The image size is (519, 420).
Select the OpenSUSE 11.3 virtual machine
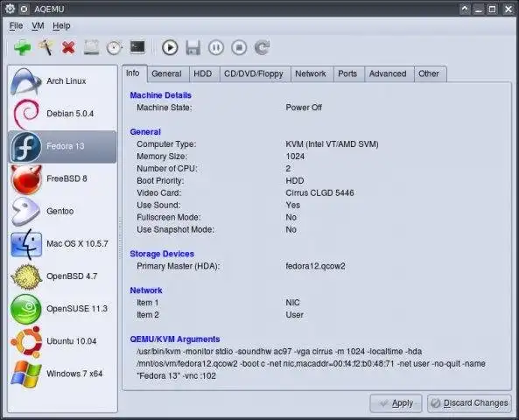pyautogui.click(x=62, y=309)
